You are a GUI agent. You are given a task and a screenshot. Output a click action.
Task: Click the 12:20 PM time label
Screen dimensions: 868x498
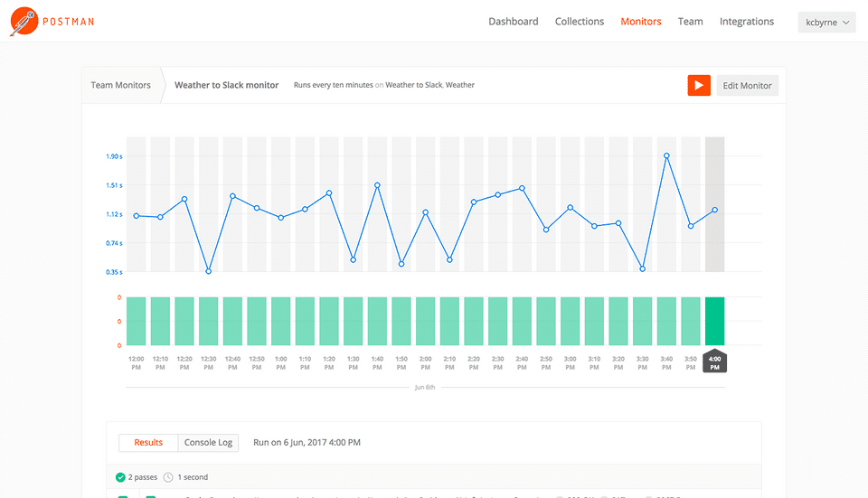(184, 363)
